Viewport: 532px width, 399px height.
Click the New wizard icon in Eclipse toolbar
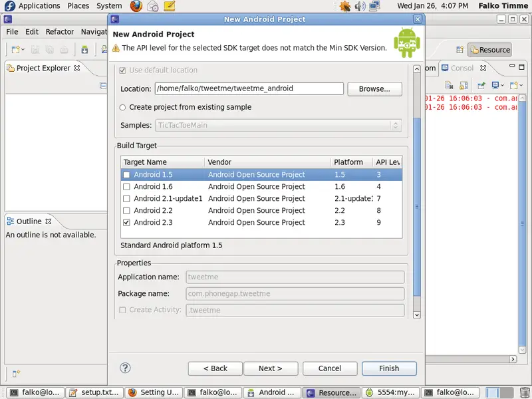15,50
